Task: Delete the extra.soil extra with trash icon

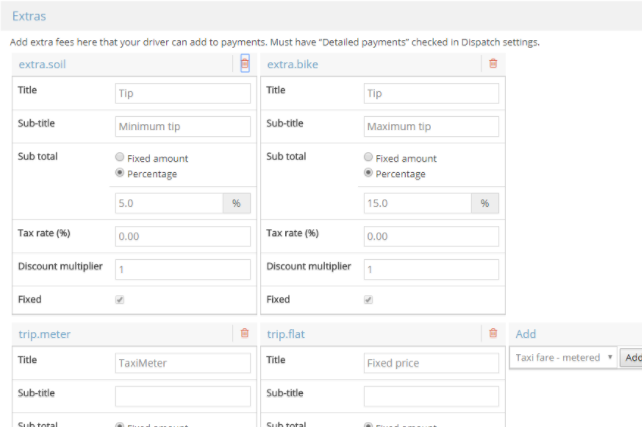Action: click(245, 63)
